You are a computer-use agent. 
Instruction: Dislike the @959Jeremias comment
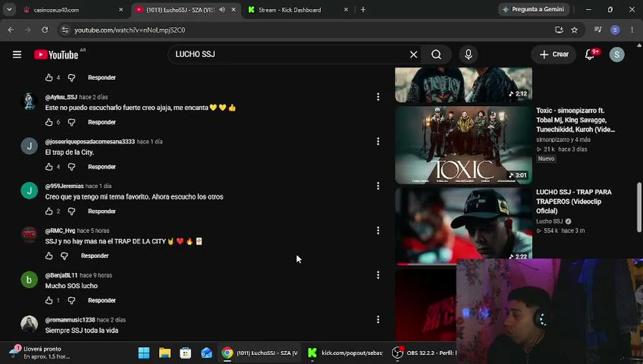click(x=71, y=211)
